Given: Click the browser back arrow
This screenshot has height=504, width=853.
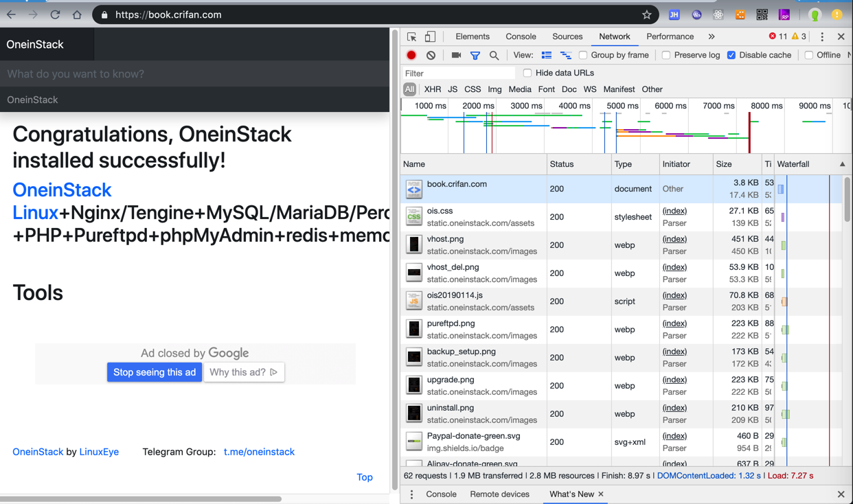Looking at the screenshot, I should (11, 14).
